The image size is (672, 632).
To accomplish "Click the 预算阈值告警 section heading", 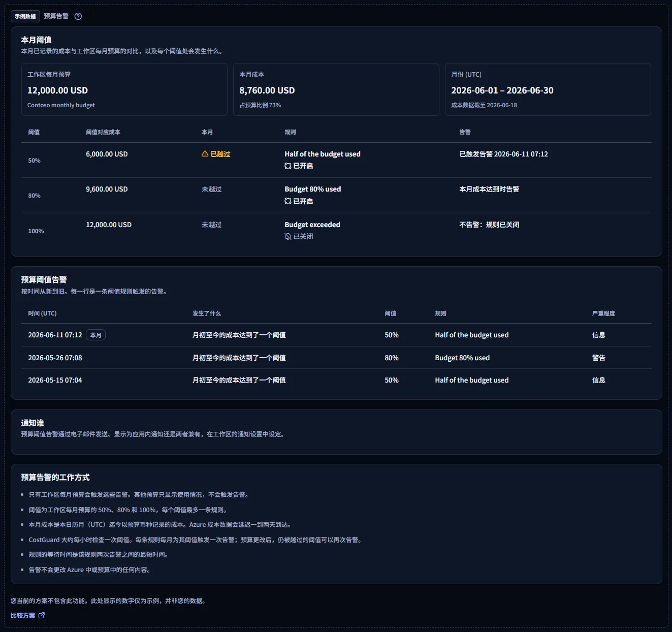I will [x=44, y=279].
